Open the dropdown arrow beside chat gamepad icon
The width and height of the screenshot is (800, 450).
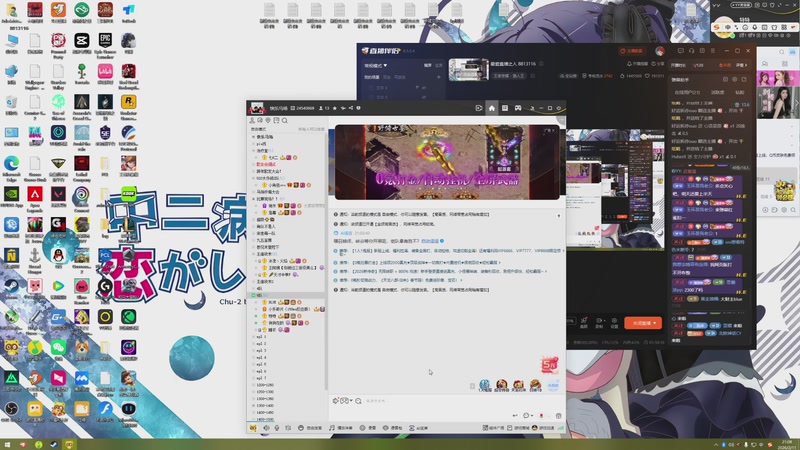click(x=352, y=401)
